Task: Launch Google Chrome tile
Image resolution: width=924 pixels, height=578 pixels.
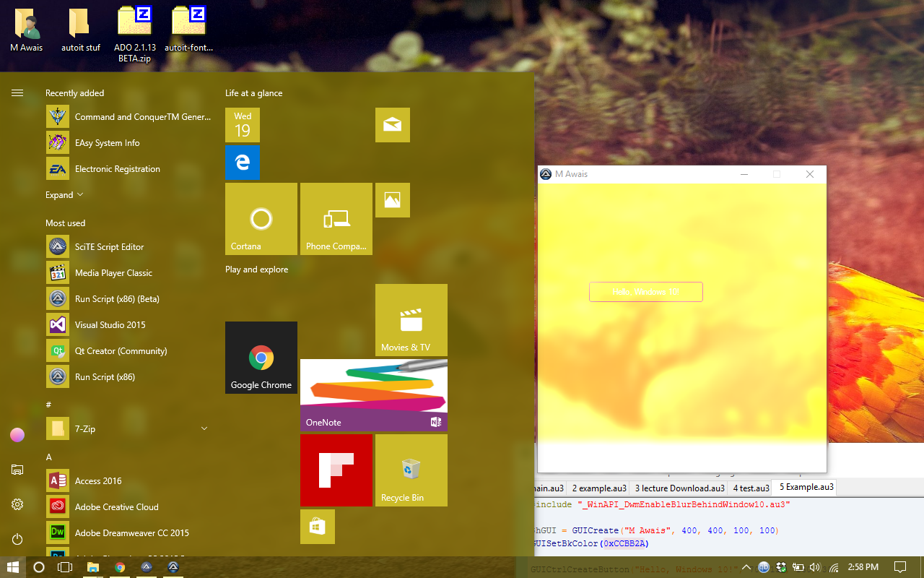Action: coord(261,358)
